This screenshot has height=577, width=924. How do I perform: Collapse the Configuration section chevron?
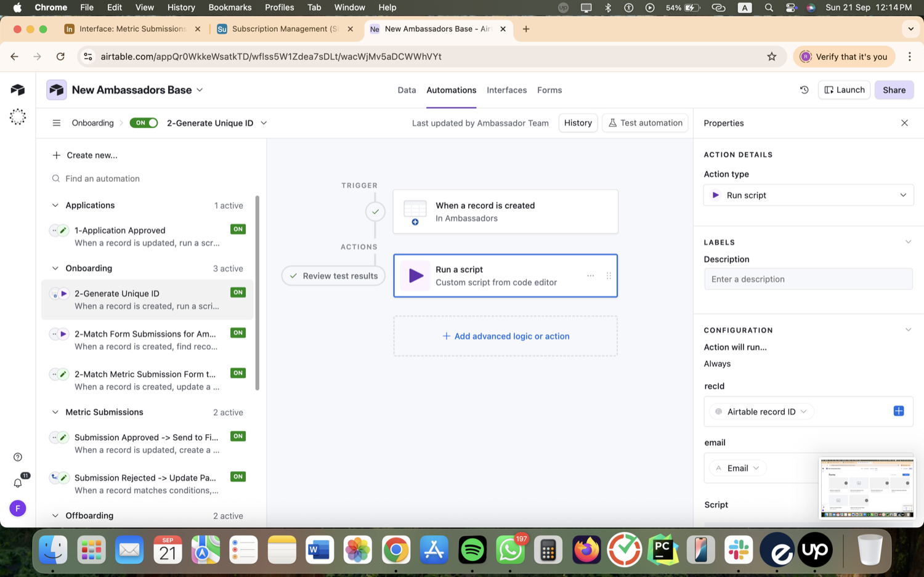908,330
